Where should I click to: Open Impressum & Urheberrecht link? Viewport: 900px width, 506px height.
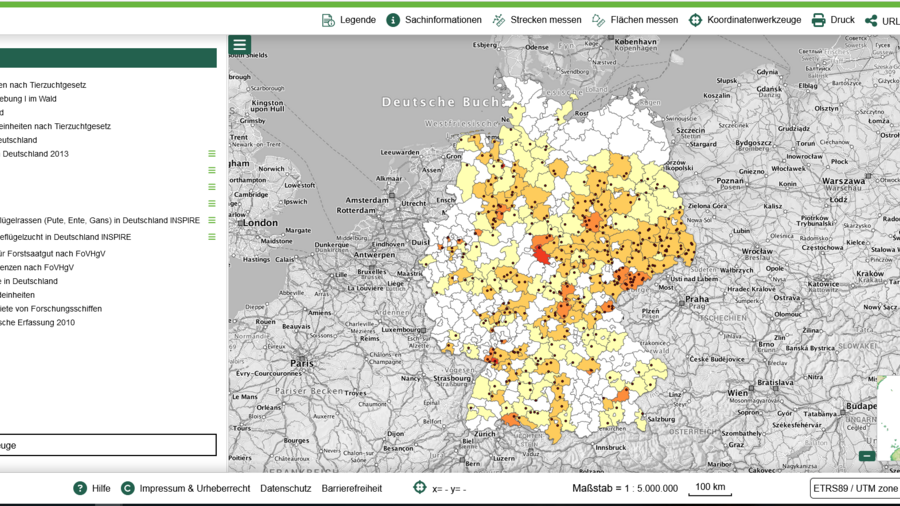(195, 489)
